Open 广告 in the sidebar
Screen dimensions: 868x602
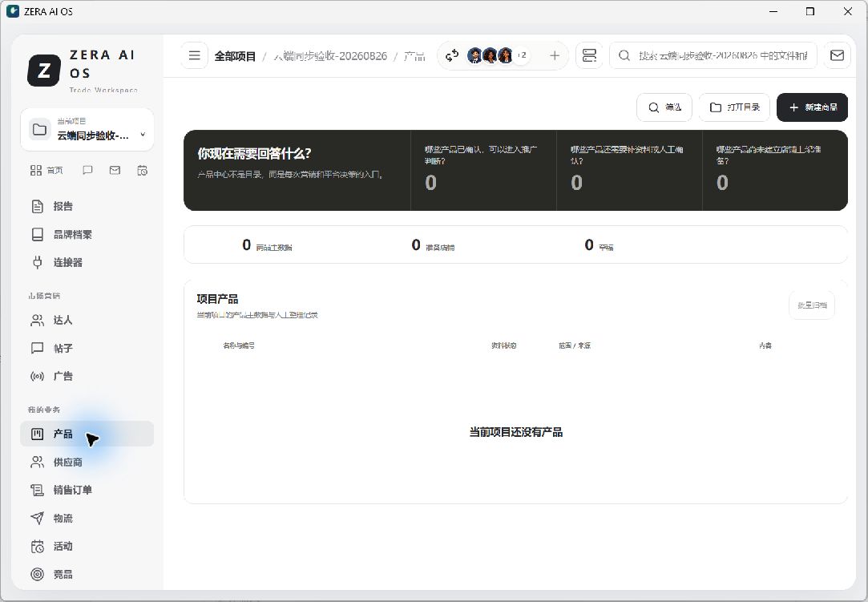tap(87, 376)
